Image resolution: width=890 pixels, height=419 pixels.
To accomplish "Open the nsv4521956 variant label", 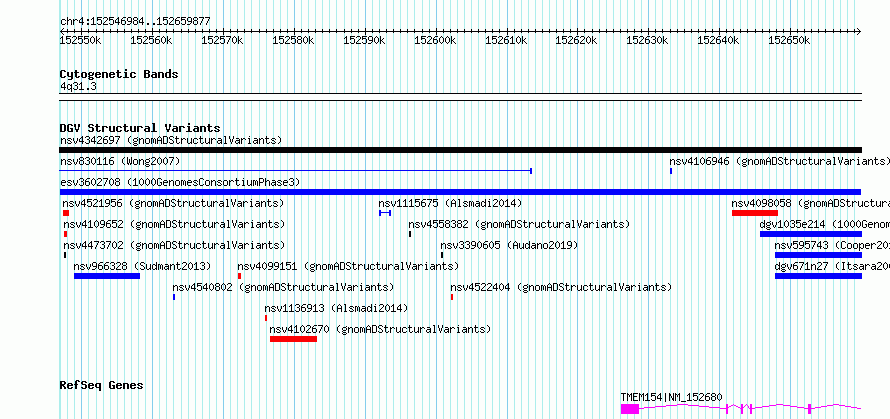I will 173,203.
